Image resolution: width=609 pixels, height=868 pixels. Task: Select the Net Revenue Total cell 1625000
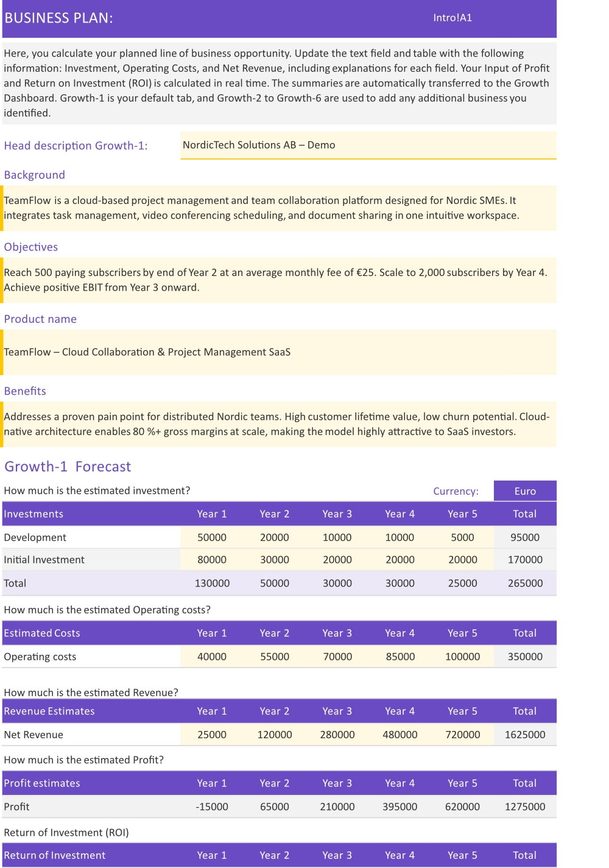pyautogui.click(x=525, y=735)
